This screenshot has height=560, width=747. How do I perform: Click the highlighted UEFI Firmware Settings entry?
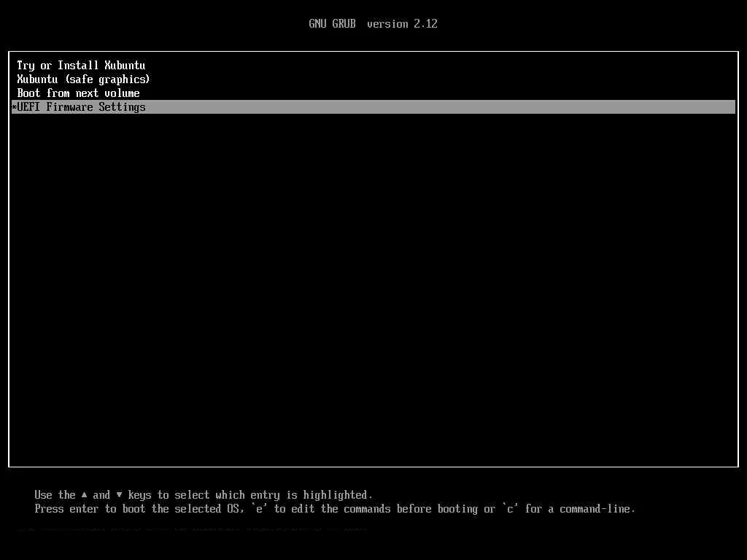tap(373, 106)
